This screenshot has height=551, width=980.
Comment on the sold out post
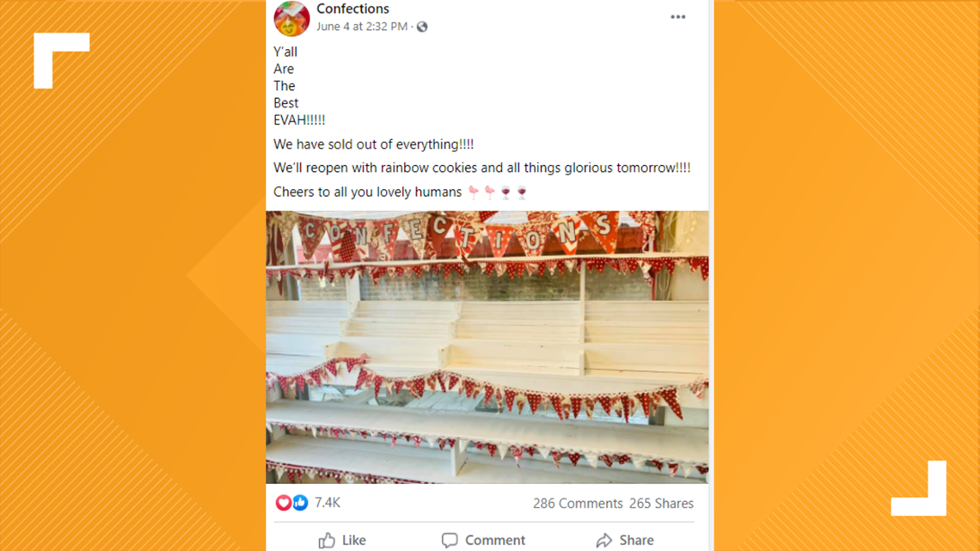pyautogui.click(x=483, y=541)
